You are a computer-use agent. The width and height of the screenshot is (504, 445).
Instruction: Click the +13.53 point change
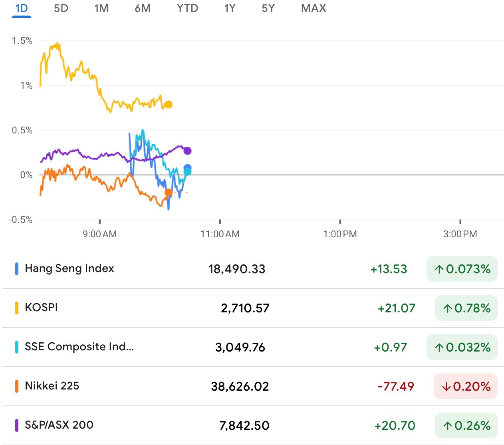(x=389, y=269)
